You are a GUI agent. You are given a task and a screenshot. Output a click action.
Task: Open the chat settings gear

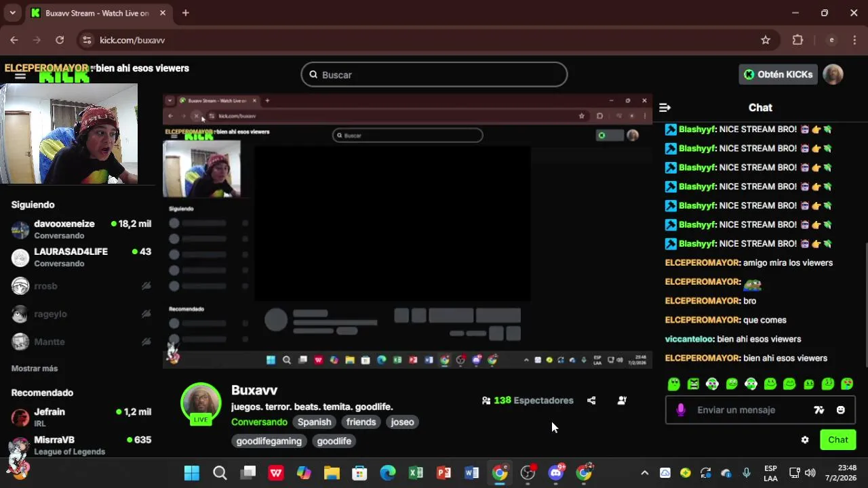[x=805, y=440]
